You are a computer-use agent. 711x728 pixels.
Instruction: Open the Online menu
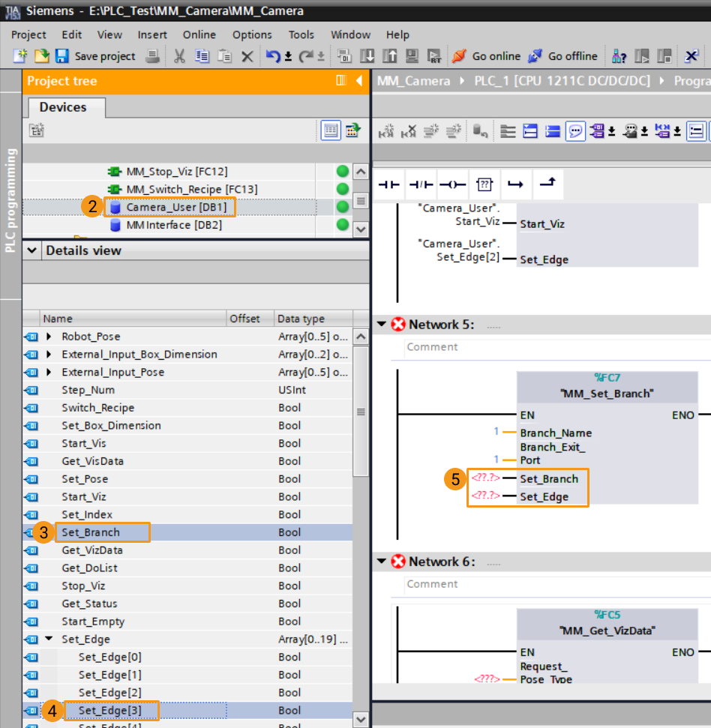pos(199,34)
